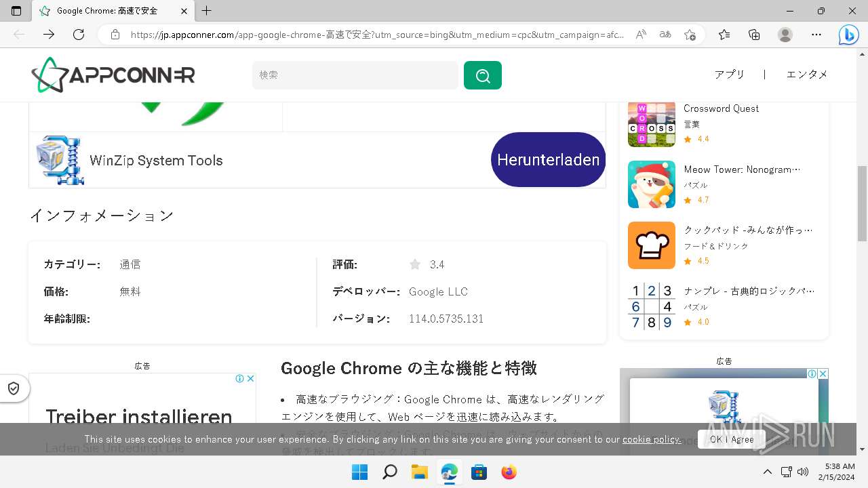Click WinZip System Tools ad text
The width and height of the screenshot is (868, 488).
(x=156, y=161)
